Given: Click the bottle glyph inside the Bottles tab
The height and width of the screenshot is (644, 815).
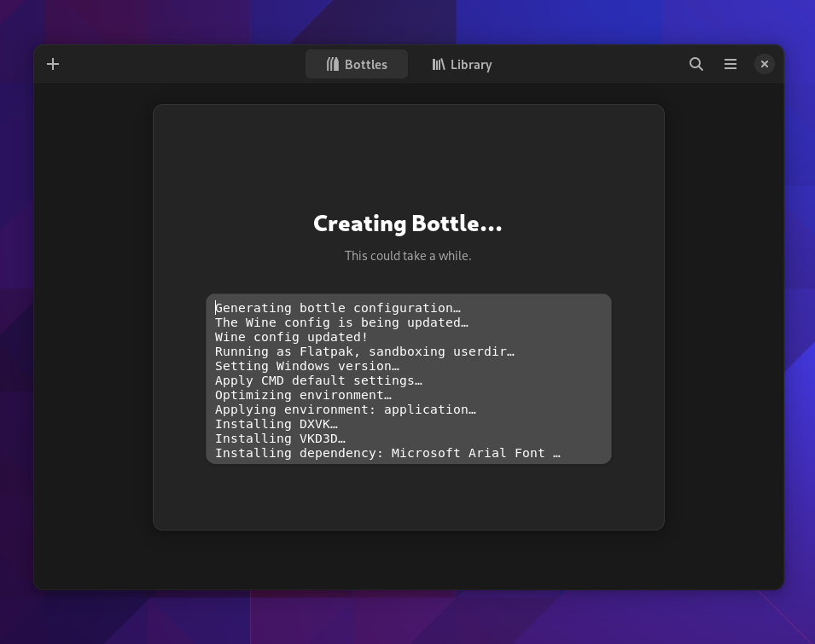Looking at the screenshot, I should 334,64.
